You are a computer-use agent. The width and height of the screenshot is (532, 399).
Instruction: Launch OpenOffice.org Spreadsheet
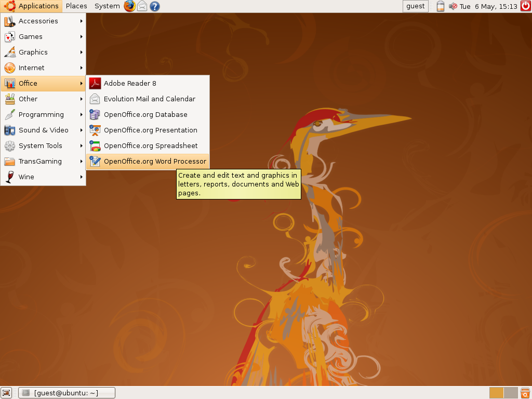pos(148,146)
